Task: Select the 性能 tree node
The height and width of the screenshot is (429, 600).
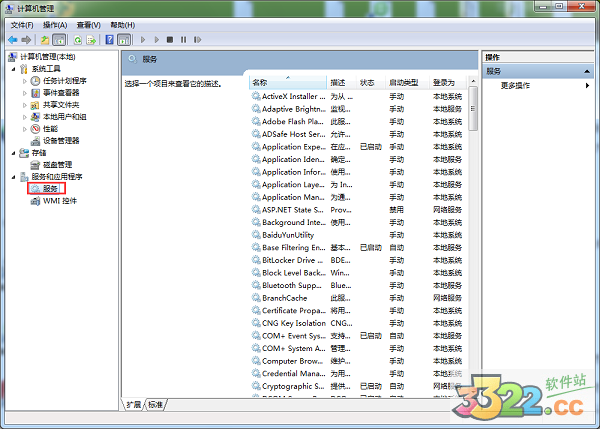Action: (x=50, y=129)
